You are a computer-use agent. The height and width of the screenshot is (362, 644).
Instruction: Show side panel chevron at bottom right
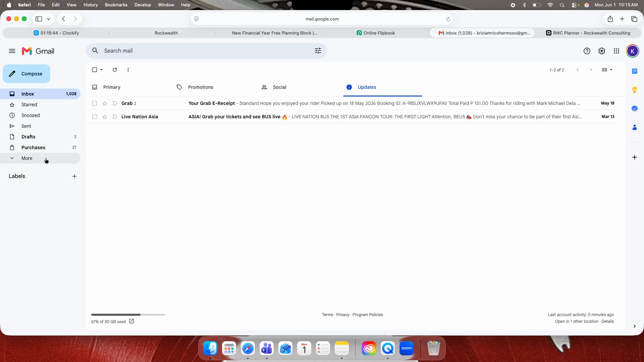634,326
